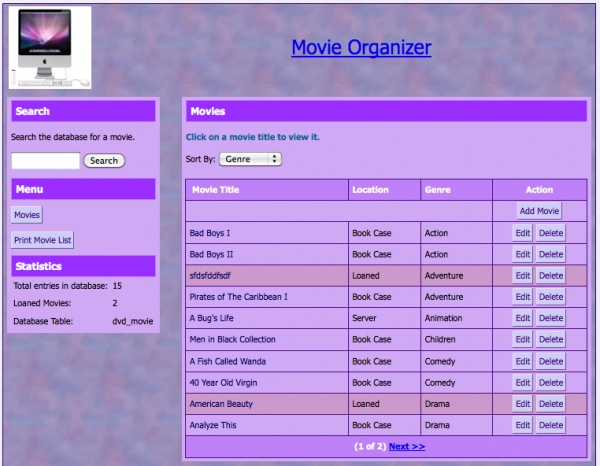The image size is (600, 466).
Task: Edit A Fish Called Wanda entry
Action: 522,362
